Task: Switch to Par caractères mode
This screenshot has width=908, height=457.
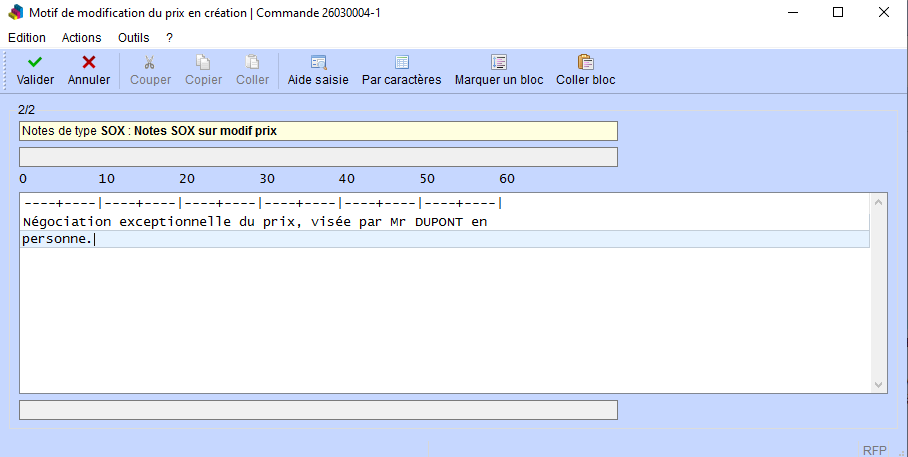Action: [401, 62]
